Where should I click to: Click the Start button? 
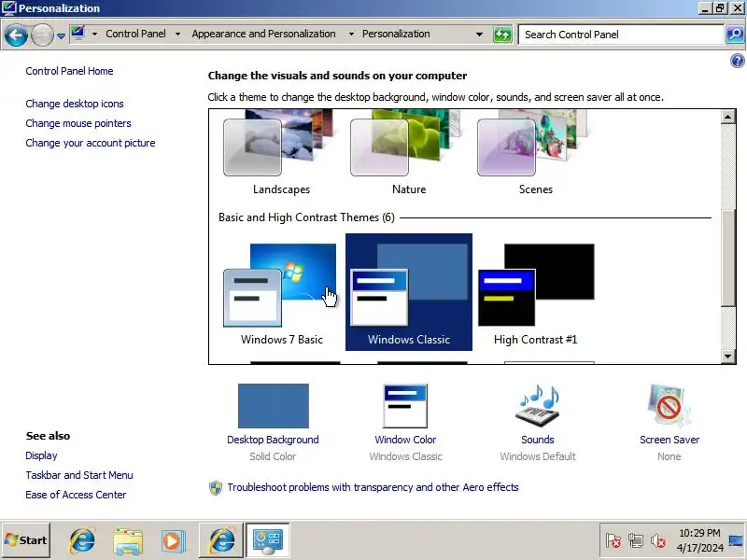(x=26, y=540)
